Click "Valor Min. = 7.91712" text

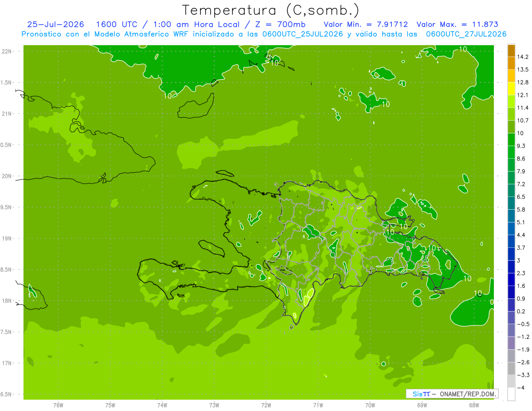pyautogui.click(x=366, y=24)
